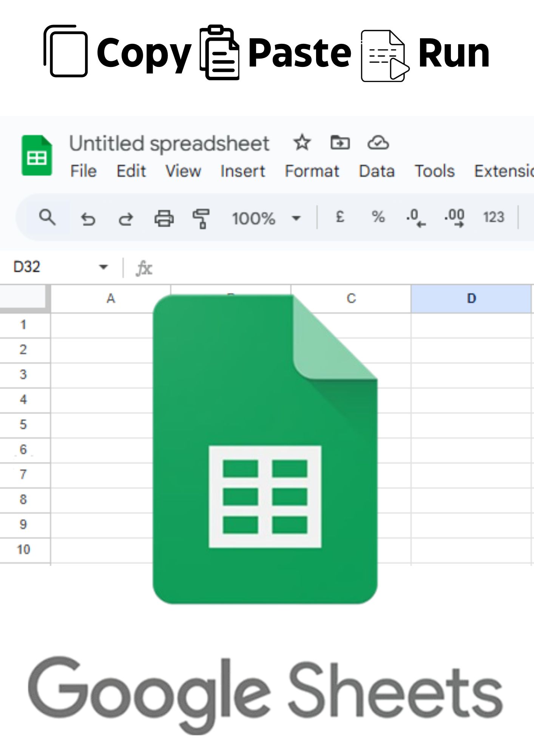Click the Select all corner box

(25, 299)
